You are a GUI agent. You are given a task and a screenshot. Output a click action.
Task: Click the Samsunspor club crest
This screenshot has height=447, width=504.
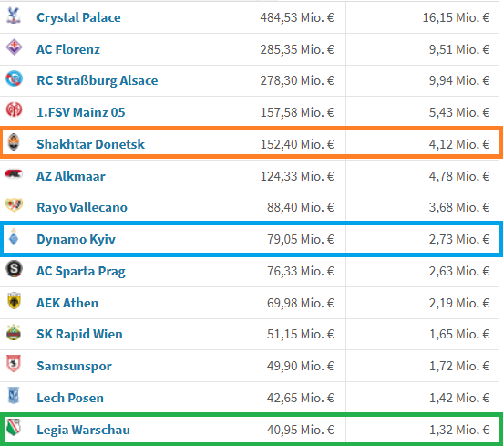coord(14,364)
